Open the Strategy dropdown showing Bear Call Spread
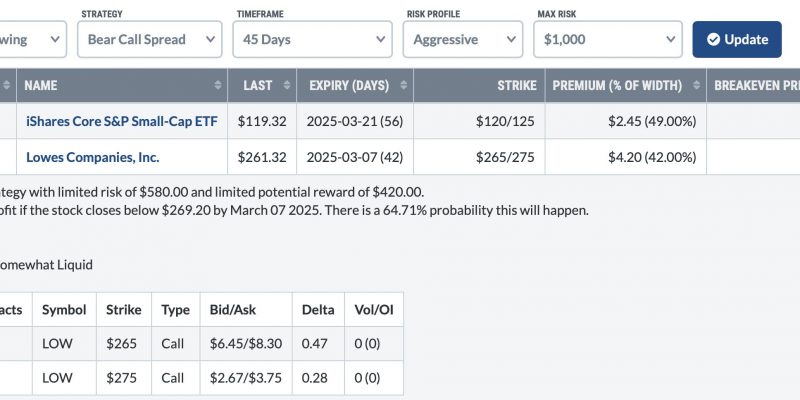The height and width of the screenshot is (400, 800). (x=149, y=39)
